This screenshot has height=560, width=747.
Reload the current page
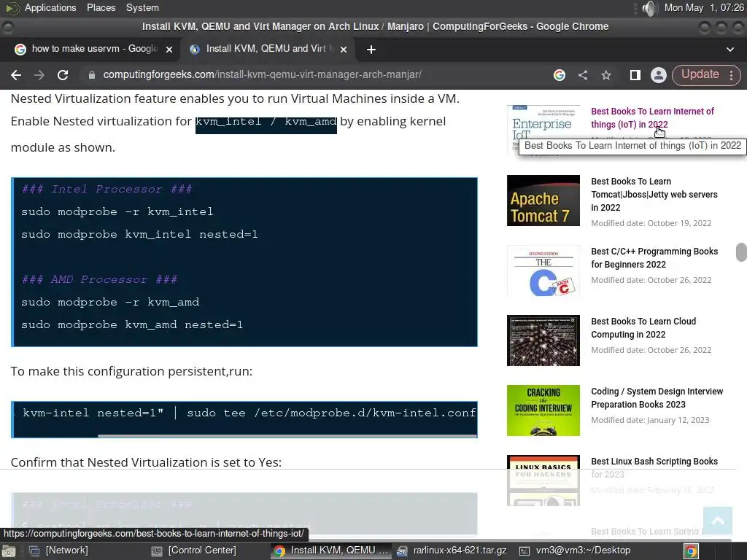click(63, 75)
